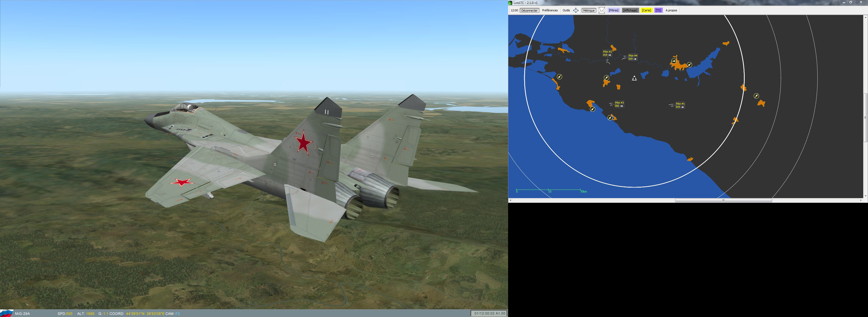Click the Pilot #4 aircraft symbol
Image resolution: width=868 pixels, height=317 pixels.
coord(624,58)
